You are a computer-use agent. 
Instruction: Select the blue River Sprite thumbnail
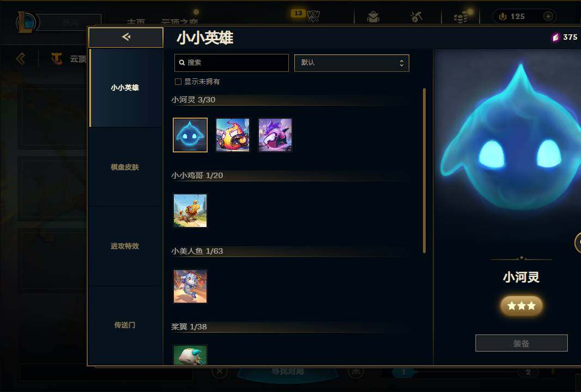click(190, 135)
